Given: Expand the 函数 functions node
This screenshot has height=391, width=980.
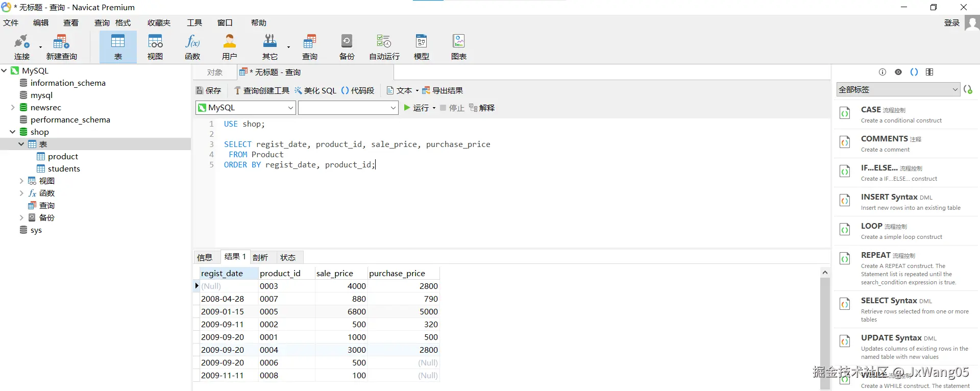Looking at the screenshot, I should 21,193.
